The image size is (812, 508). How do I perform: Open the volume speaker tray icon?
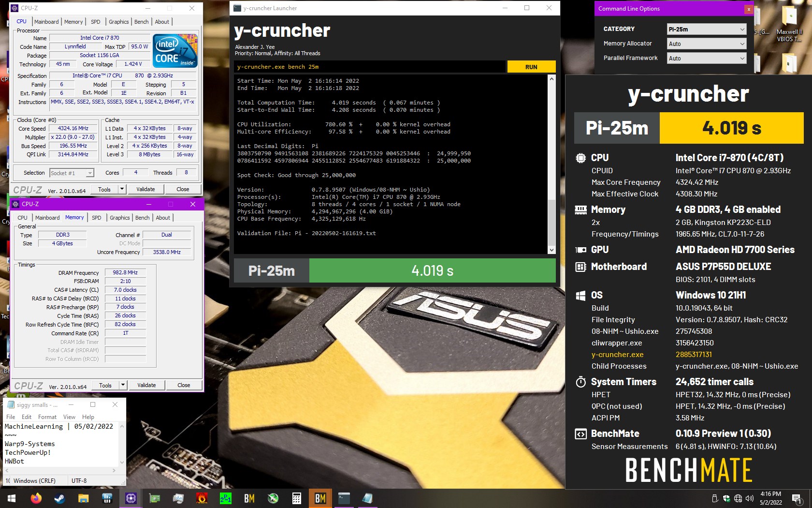pyautogui.click(x=750, y=498)
